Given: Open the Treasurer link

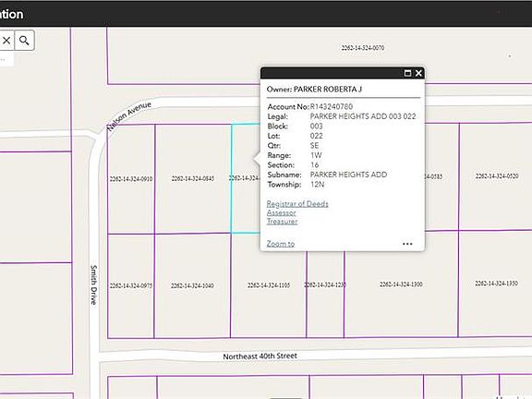Looking at the screenshot, I should (282, 222).
